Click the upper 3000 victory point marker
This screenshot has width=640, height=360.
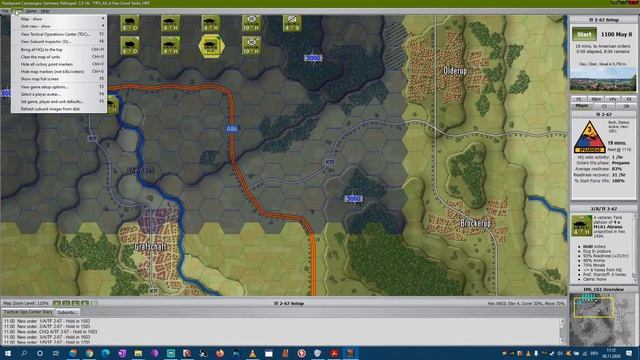[313, 58]
